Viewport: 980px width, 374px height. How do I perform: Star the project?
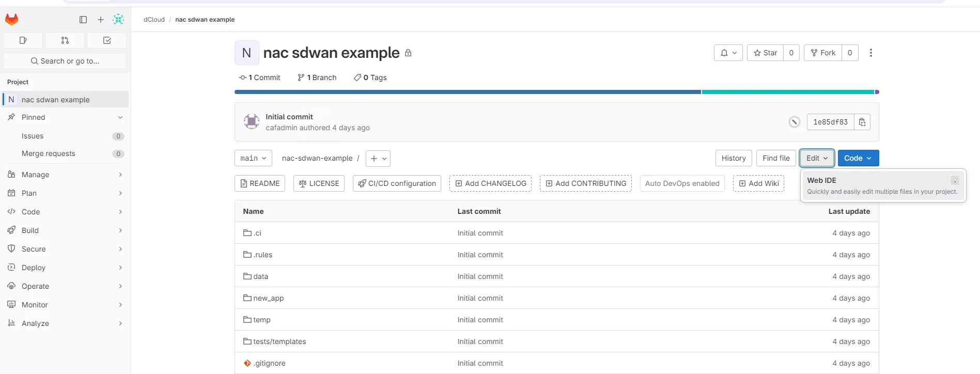[765, 53]
